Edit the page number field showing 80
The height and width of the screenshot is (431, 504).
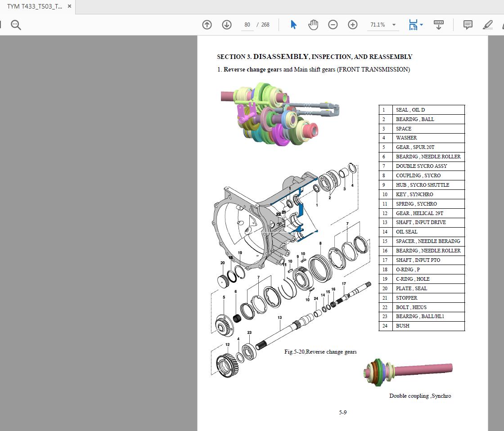tap(247, 25)
